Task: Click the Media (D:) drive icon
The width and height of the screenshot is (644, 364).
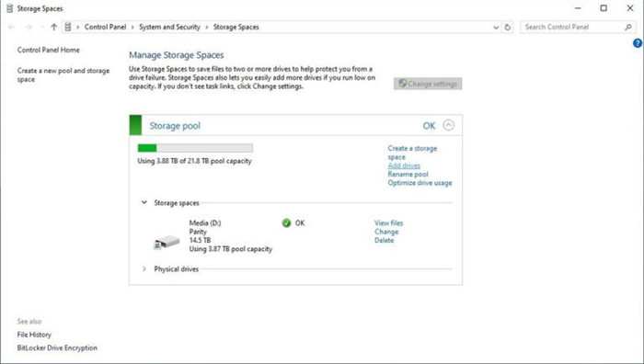Action: point(167,242)
